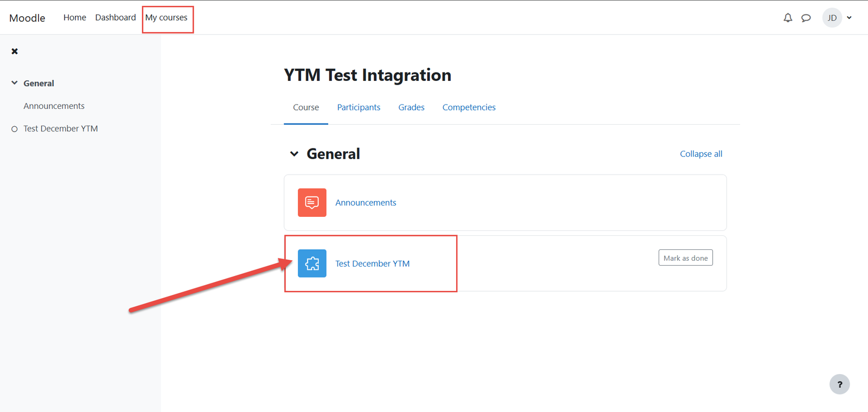Open the notifications bell icon

pyautogui.click(x=788, y=18)
